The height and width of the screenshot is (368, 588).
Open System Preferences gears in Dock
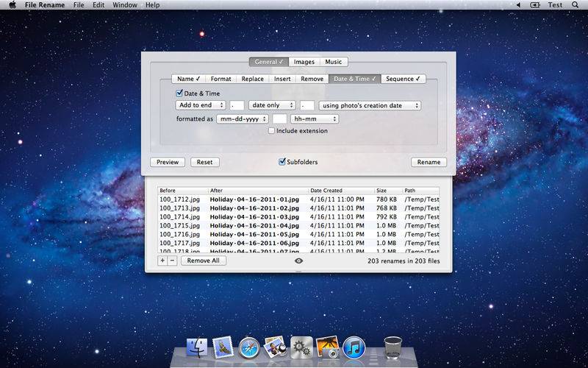301,347
